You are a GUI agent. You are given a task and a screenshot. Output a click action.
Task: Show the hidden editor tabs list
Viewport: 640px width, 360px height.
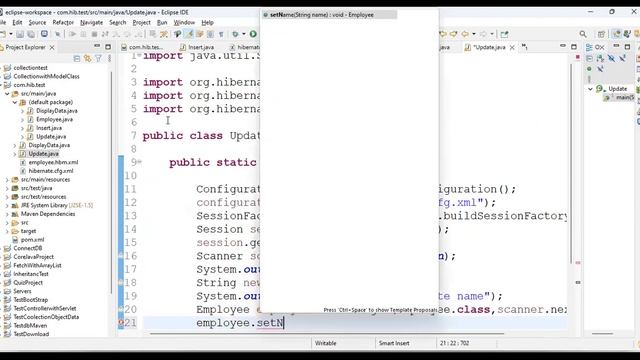click(524, 47)
